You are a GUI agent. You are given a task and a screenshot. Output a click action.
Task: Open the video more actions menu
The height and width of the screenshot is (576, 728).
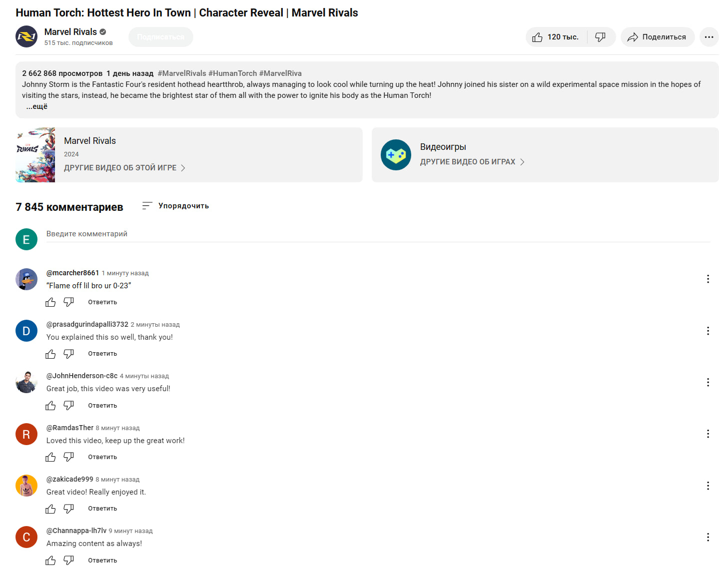click(709, 37)
